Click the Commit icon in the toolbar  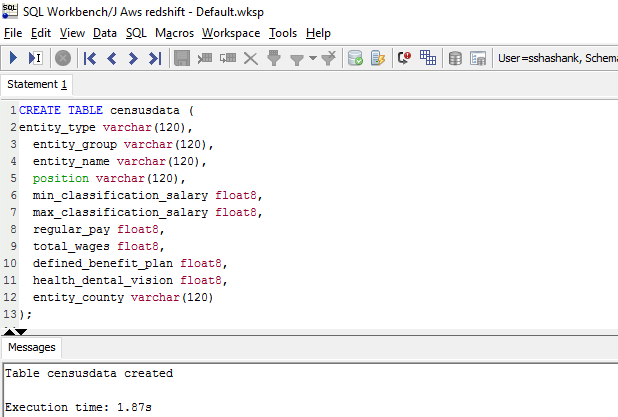tap(355, 58)
